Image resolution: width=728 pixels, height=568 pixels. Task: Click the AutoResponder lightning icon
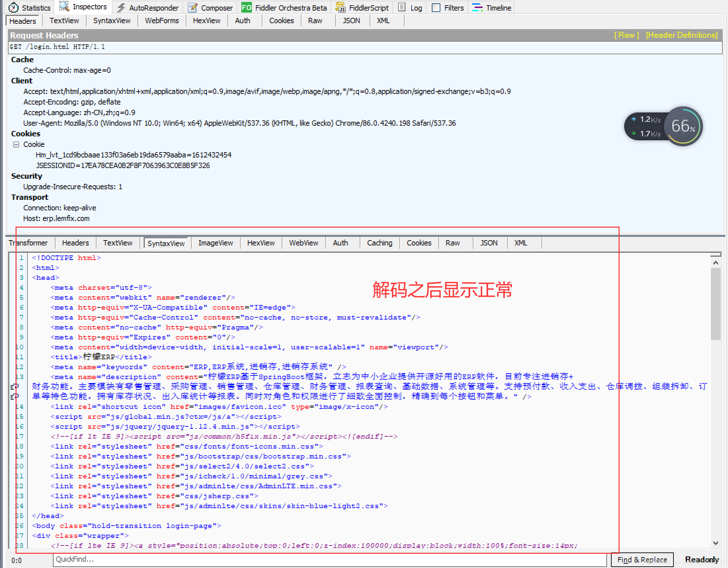pyautogui.click(x=121, y=8)
